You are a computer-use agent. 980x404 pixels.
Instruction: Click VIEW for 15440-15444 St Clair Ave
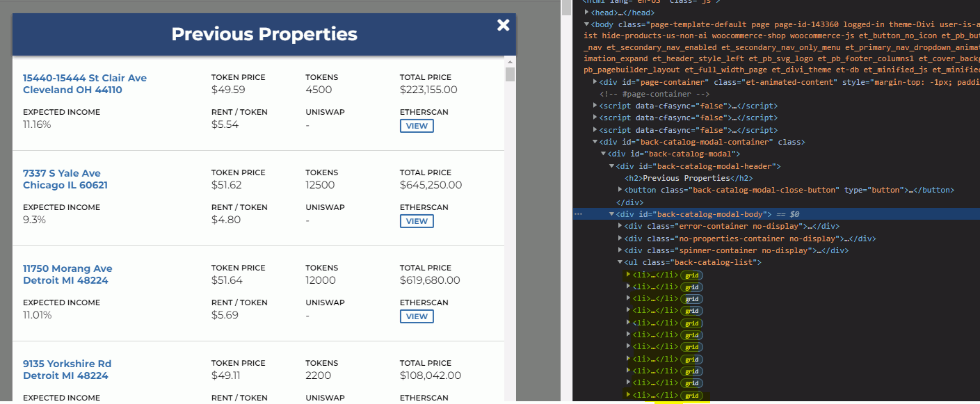tap(417, 126)
